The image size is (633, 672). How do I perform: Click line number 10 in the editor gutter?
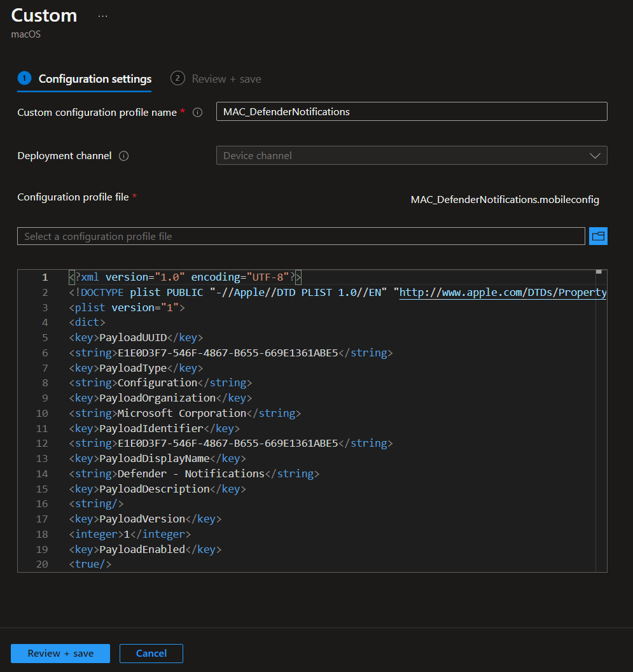[42, 413]
